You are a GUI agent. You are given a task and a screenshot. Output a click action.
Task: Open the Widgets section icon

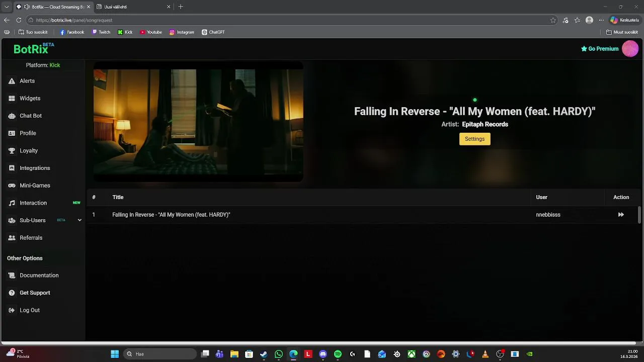(x=12, y=99)
